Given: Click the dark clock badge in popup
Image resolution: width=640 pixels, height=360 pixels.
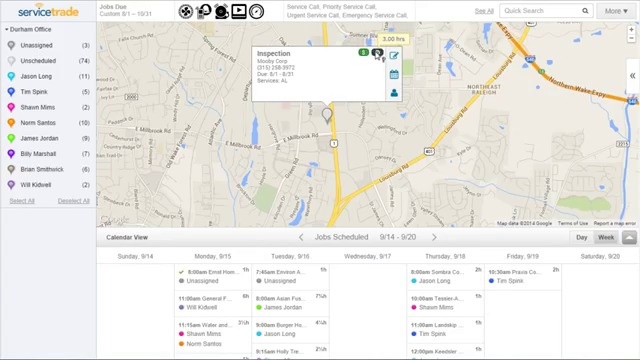Looking at the screenshot, I should click(377, 52).
